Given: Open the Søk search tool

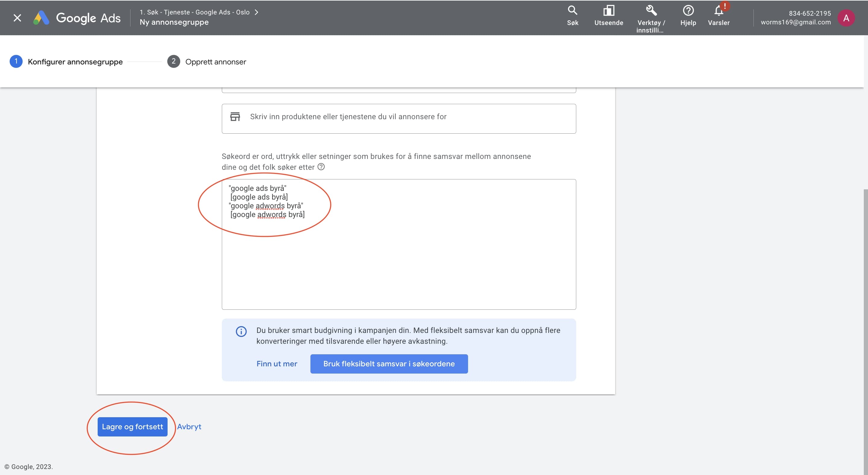Looking at the screenshot, I should pyautogui.click(x=573, y=15).
